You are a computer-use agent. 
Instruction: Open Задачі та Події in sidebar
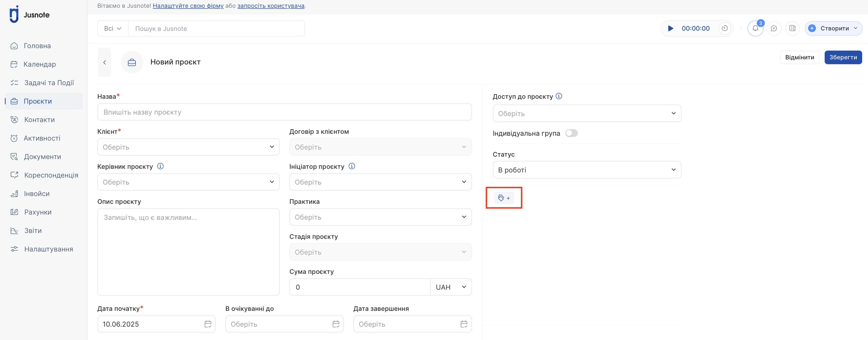44,83
